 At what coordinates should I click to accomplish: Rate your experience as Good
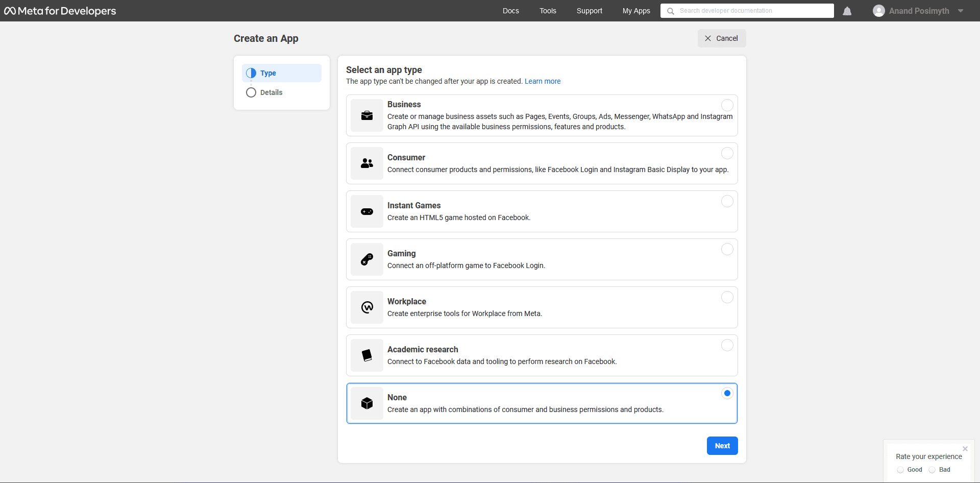coord(900,470)
